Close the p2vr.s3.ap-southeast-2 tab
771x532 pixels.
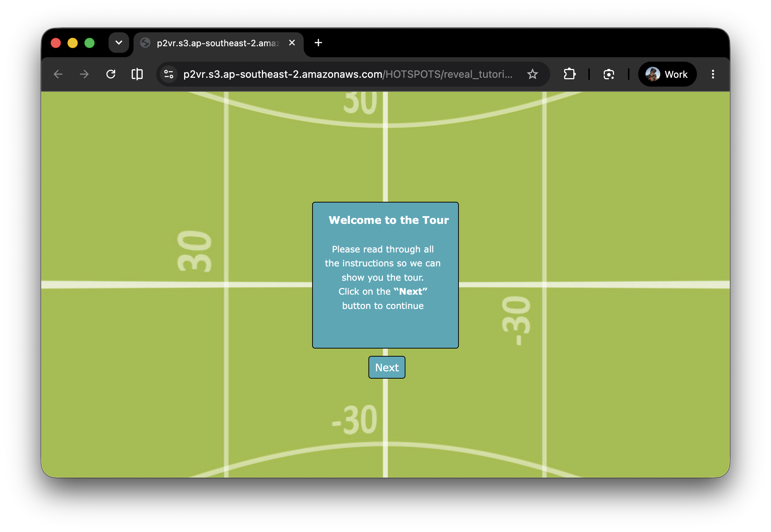tap(292, 43)
